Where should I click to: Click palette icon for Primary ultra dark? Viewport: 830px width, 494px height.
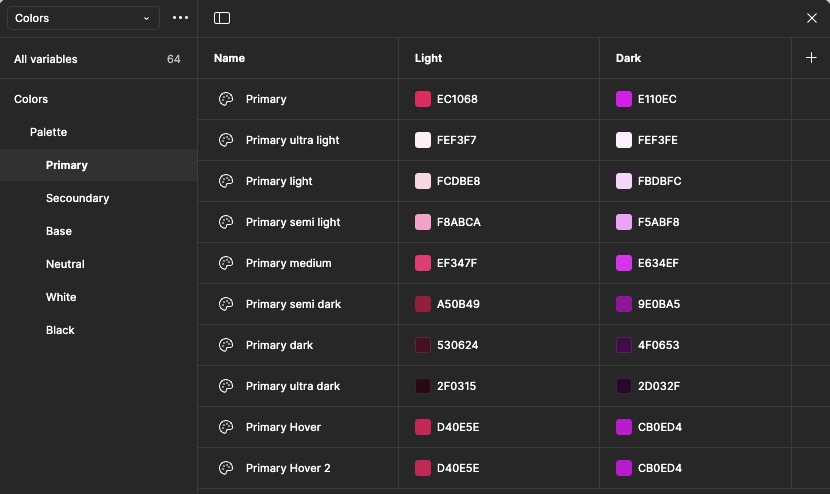click(x=226, y=386)
